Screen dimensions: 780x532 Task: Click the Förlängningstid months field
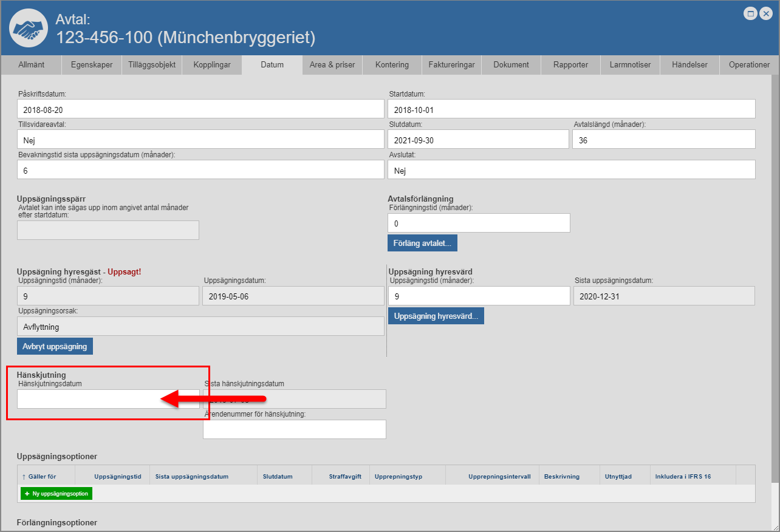click(479, 223)
